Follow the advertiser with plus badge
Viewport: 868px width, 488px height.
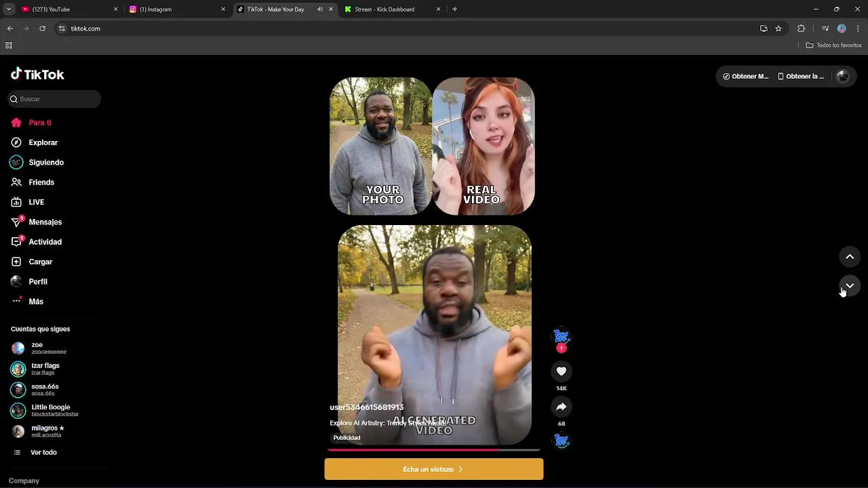pyautogui.click(x=561, y=348)
